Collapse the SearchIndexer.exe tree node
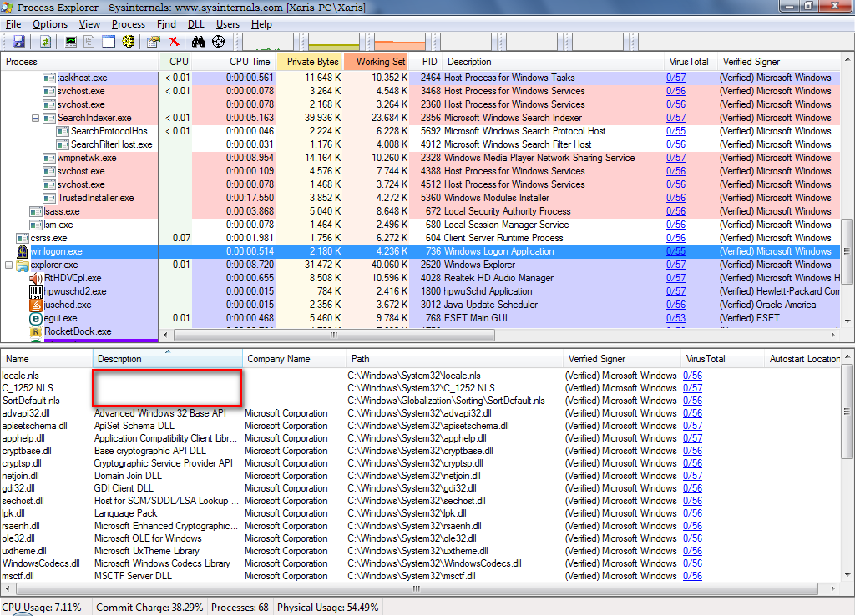 pyautogui.click(x=36, y=119)
